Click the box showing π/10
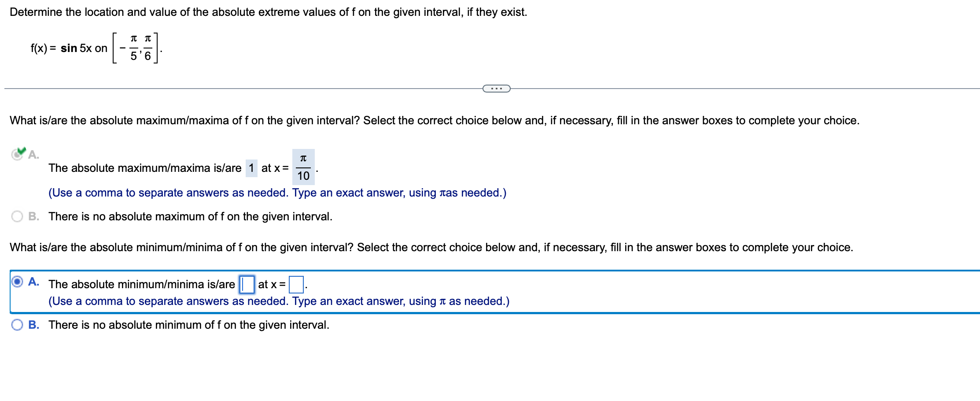This screenshot has width=980, height=401. [303, 168]
